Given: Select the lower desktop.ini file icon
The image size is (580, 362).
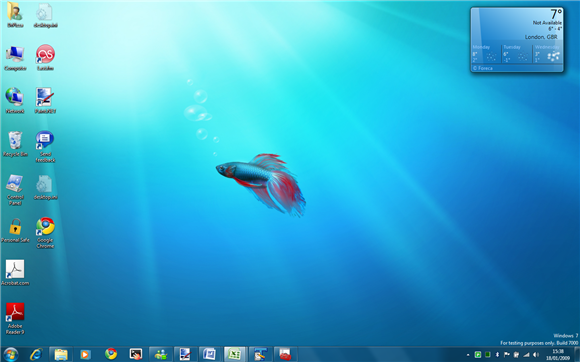Looking at the screenshot, I should tap(45, 187).
